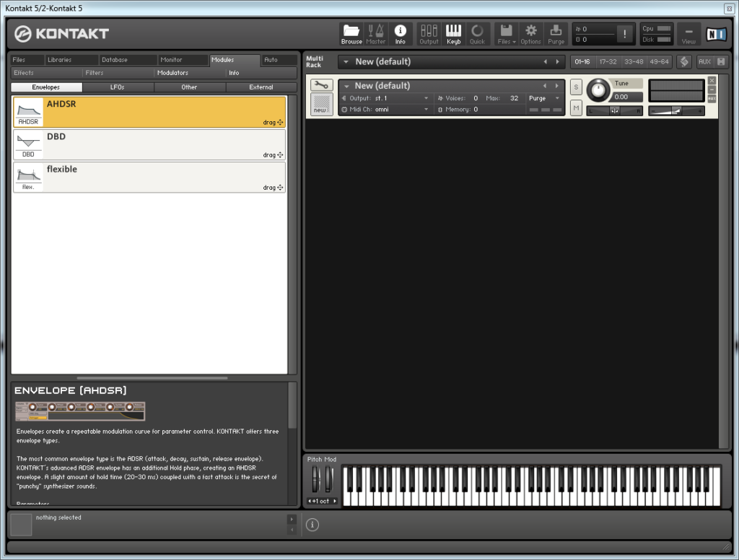Mute the New (default) instrument
The image size is (739, 560).
pos(576,108)
